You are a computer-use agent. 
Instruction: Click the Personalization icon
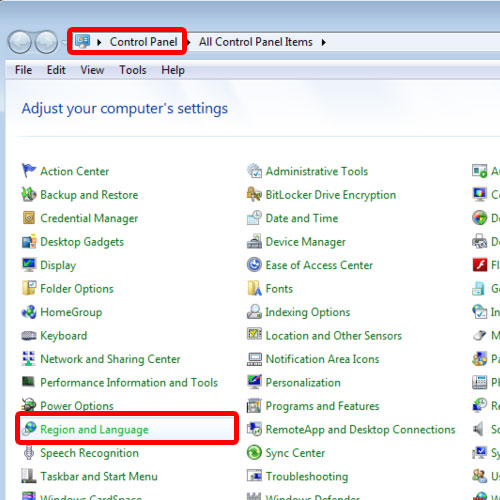pyautogui.click(x=254, y=382)
